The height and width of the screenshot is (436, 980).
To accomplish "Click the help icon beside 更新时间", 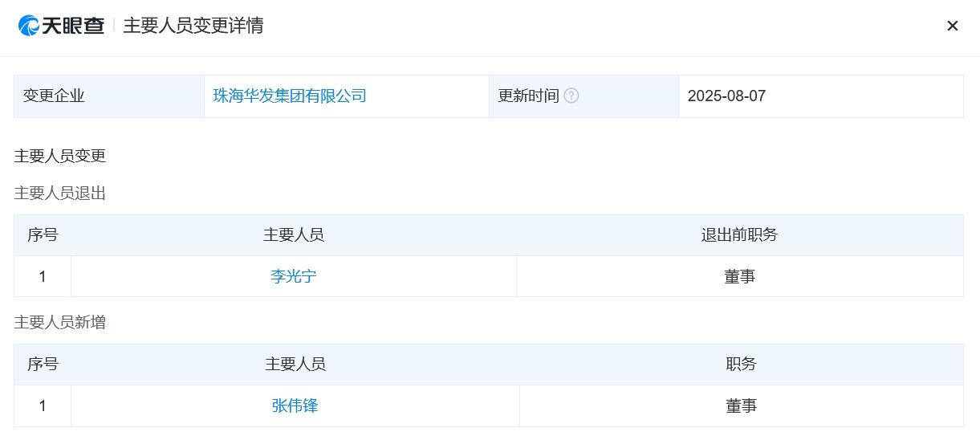I will pos(571,96).
